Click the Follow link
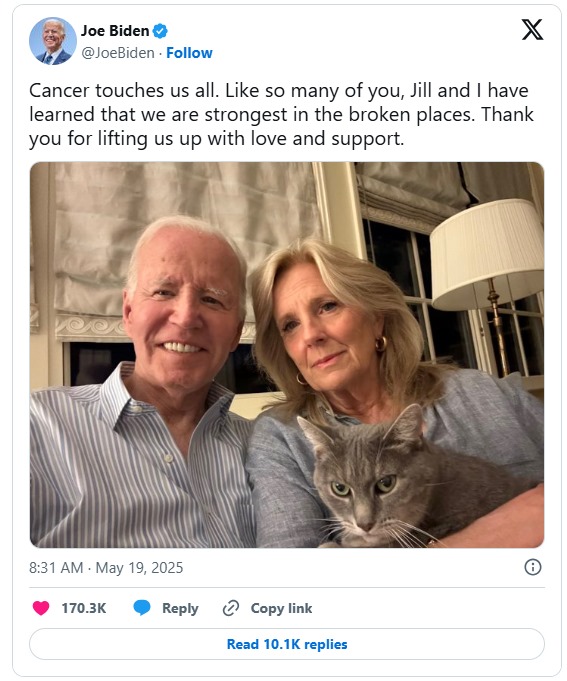The image size is (567, 681). click(189, 53)
